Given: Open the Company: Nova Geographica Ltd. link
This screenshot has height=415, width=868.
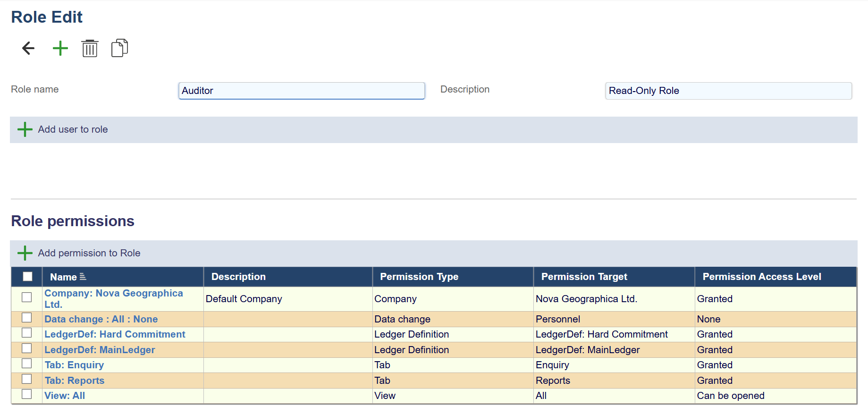Looking at the screenshot, I should pos(113,293).
